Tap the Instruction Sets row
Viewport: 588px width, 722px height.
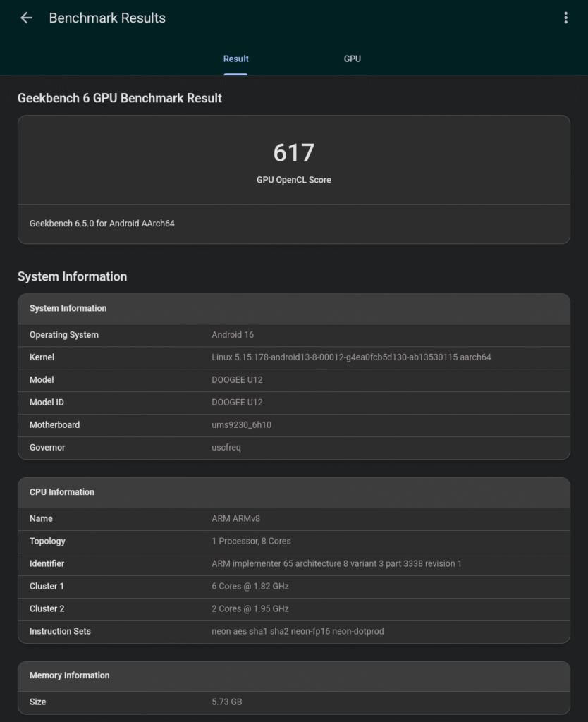(293, 632)
